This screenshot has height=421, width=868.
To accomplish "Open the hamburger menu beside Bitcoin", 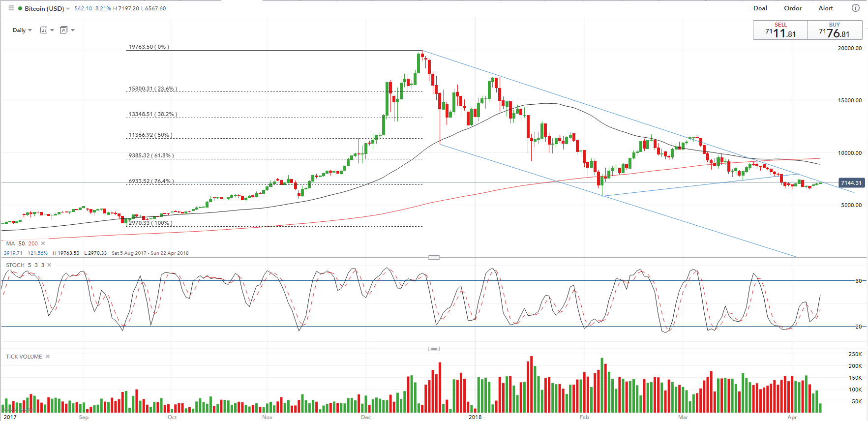I will 11,8.
